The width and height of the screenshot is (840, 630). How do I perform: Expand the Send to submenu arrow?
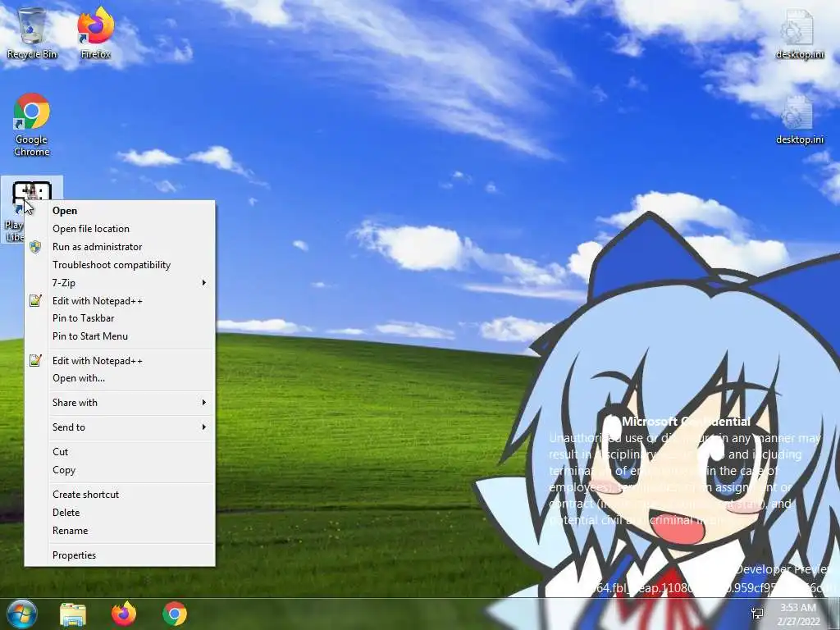204,427
